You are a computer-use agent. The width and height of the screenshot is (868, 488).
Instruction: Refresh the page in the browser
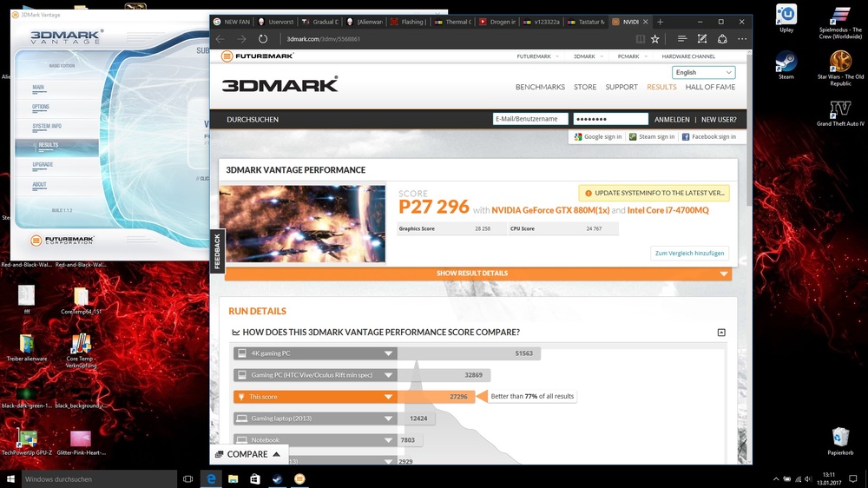(x=263, y=39)
